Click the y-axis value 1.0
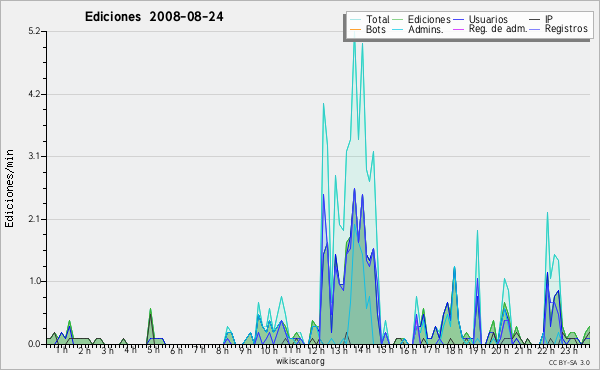The height and width of the screenshot is (370, 600). click(x=34, y=281)
